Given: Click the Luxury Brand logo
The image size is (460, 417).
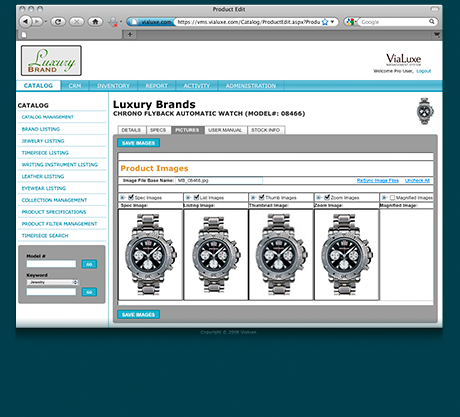Looking at the screenshot, I should tap(51, 61).
